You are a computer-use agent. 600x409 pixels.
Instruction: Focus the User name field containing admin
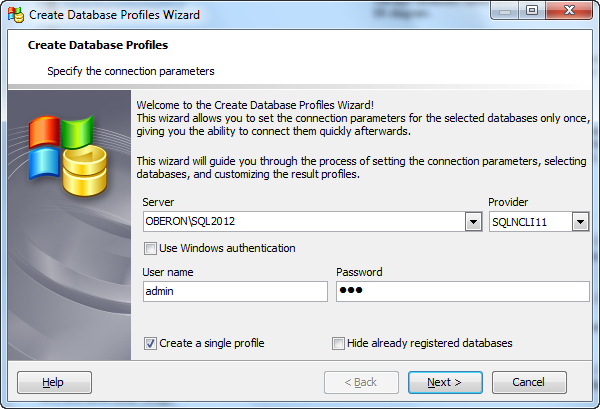pos(235,292)
